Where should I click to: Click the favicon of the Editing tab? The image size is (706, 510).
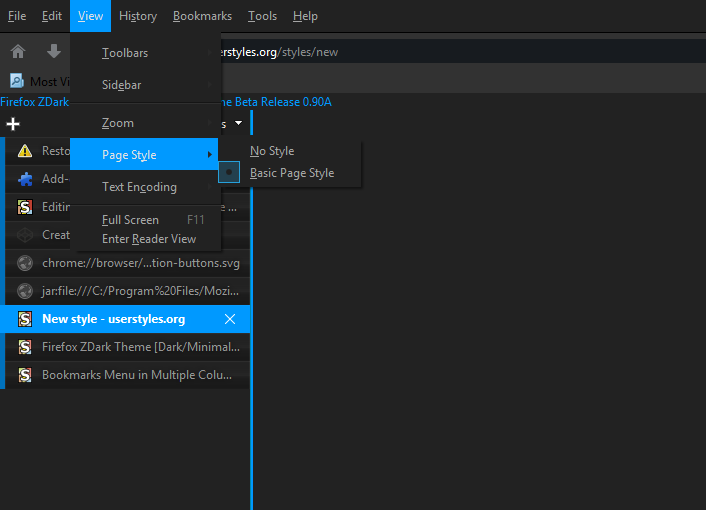pos(25,207)
